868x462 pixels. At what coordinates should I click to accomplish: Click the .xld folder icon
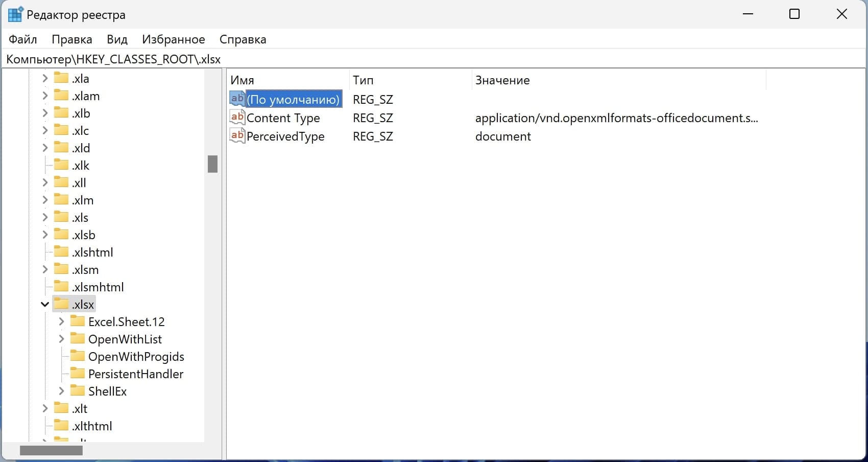click(61, 147)
